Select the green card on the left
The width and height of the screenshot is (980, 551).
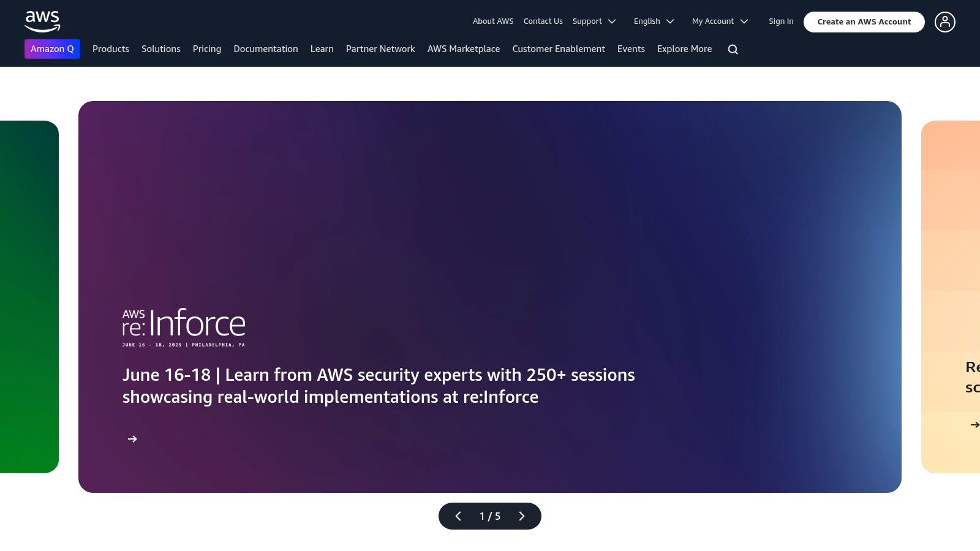click(29, 297)
